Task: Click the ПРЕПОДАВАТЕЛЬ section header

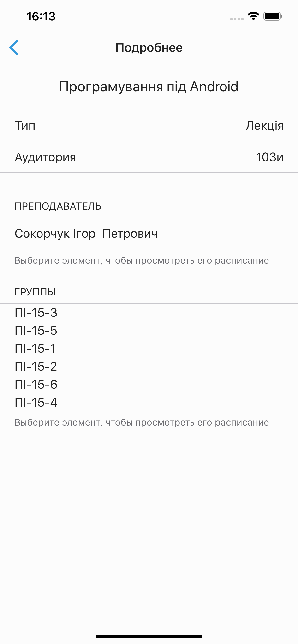Action: (x=58, y=206)
